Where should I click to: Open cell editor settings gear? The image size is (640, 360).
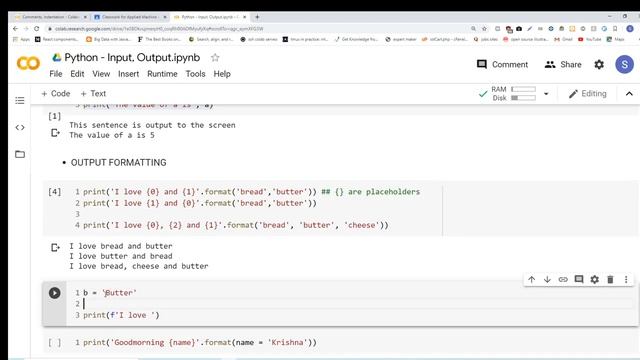coord(595,280)
